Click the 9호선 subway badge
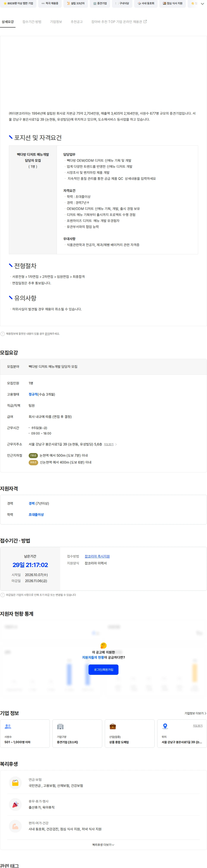Viewport: 207px width, 868px height. tap(33, 463)
